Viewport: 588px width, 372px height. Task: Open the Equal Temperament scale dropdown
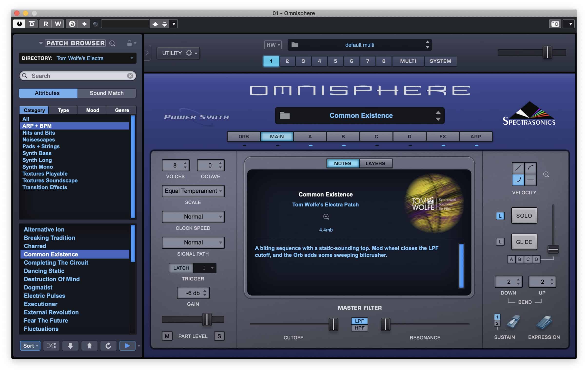click(193, 191)
